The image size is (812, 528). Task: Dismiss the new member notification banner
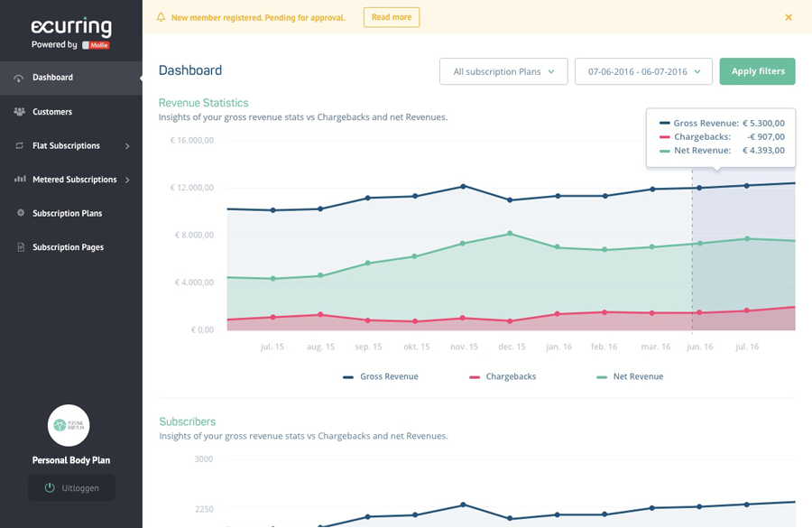click(x=789, y=17)
